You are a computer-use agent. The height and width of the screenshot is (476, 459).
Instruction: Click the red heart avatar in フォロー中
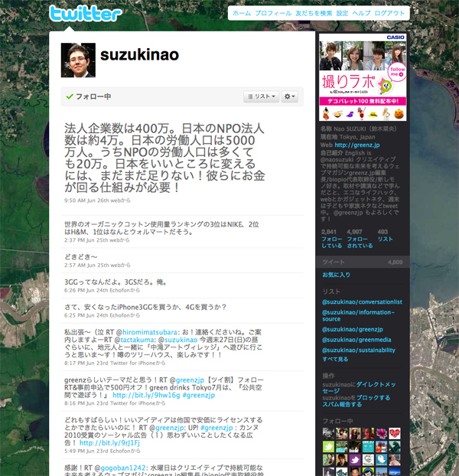pyautogui.click(x=395, y=433)
